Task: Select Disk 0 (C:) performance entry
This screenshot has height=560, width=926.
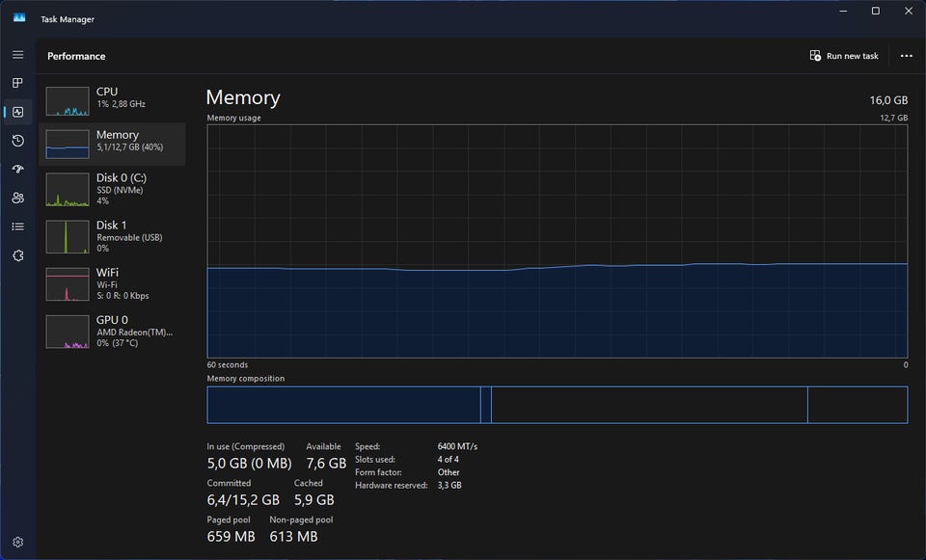Action: (112, 189)
